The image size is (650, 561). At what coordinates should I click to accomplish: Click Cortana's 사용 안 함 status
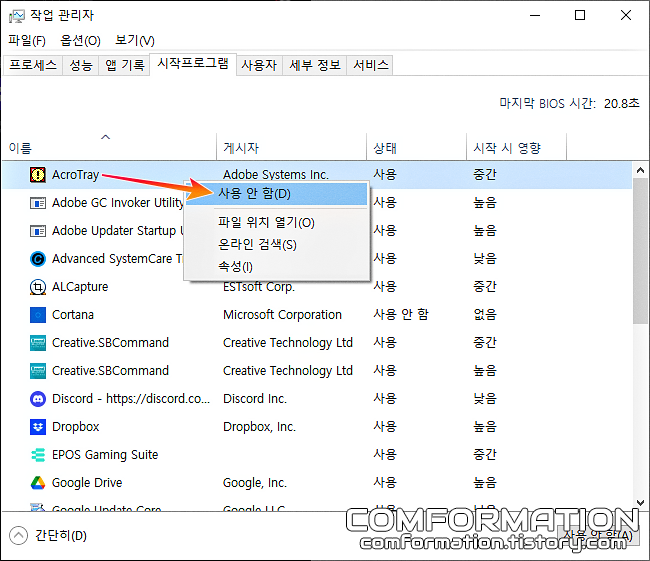[x=401, y=315]
